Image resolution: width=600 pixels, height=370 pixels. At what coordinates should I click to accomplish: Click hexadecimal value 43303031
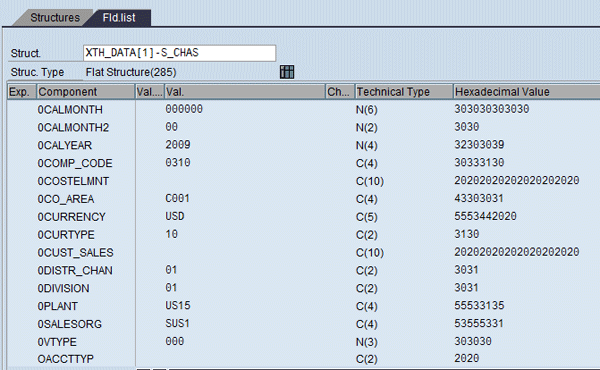(479, 198)
